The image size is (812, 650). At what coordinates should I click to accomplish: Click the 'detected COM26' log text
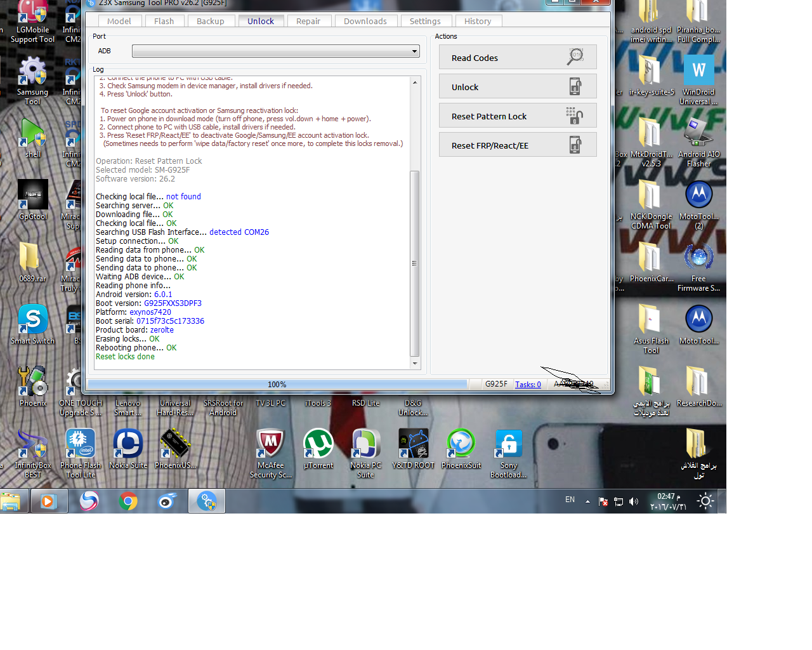[x=239, y=232]
